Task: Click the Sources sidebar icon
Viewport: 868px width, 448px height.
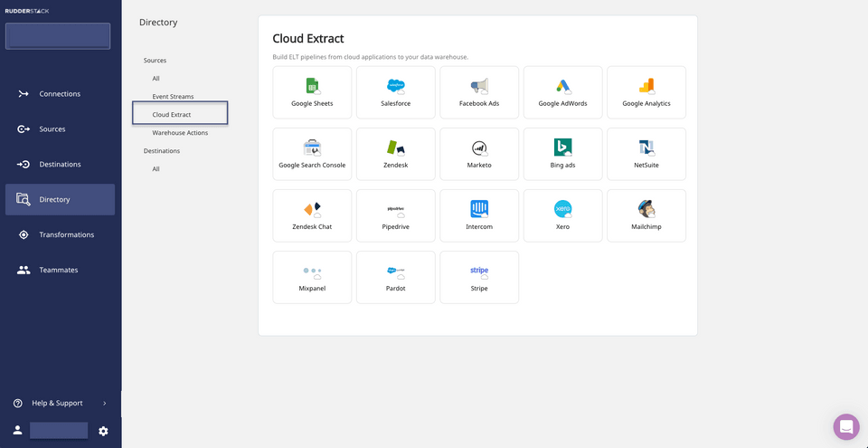Action: (x=24, y=129)
